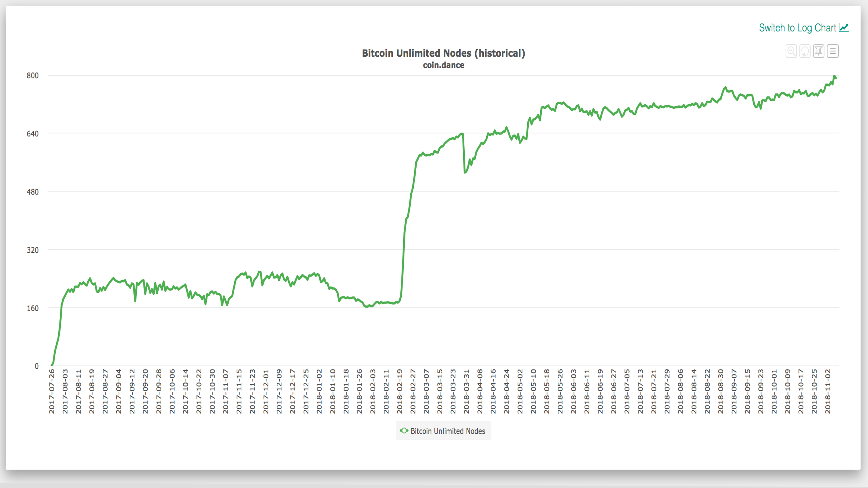The height and width of the screenshot is (488, 868).
Task: Click the line's starting point near zero
Action: [x=52, y=365]
